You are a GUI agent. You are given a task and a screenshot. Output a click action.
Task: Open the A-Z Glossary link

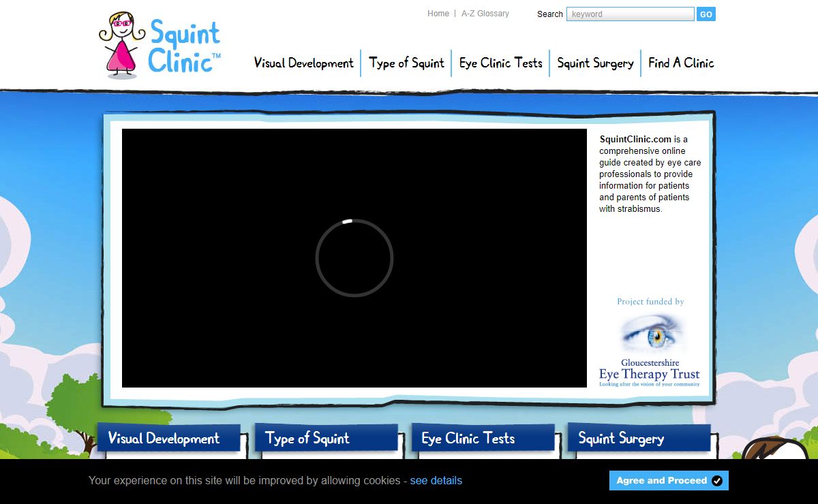pyautogui.click(x=485, y=14)
